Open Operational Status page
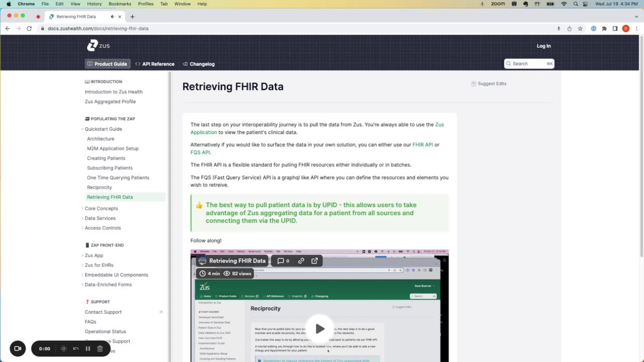 pos(106,332)
